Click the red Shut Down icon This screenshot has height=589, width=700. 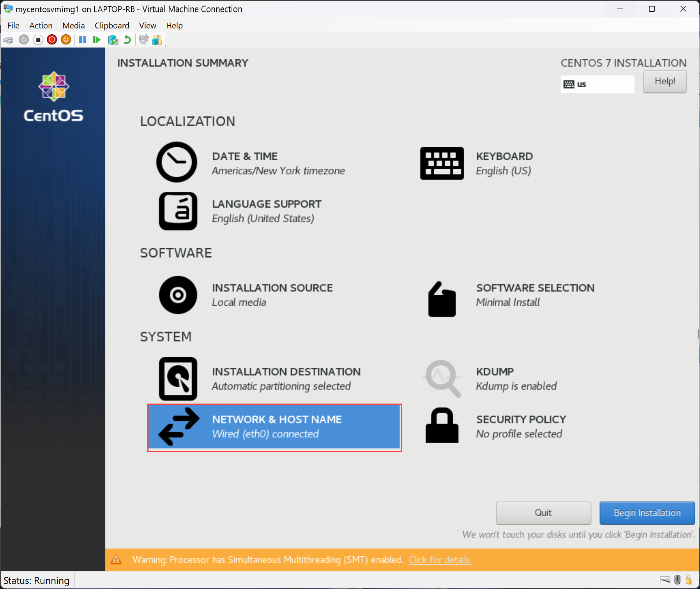coord(52,40)
